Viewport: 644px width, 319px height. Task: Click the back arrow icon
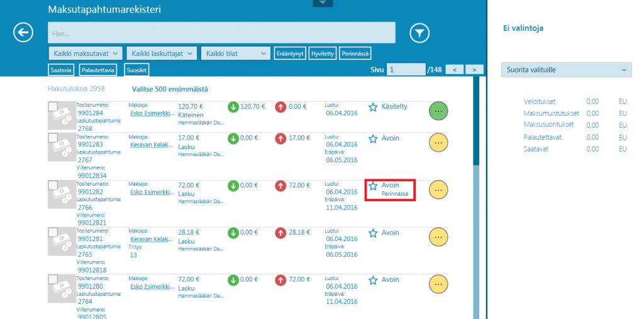[x=23, y=32]
